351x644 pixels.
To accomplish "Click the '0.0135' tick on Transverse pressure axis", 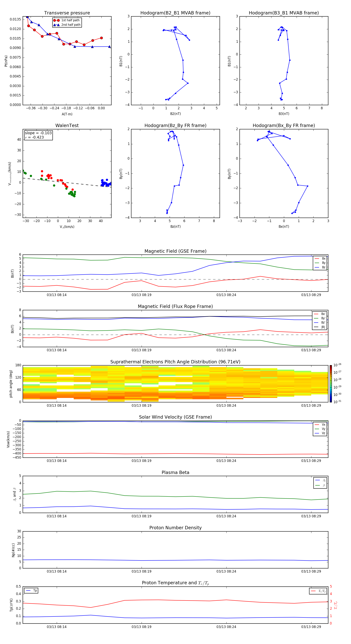I will click(x=15, y=19).
